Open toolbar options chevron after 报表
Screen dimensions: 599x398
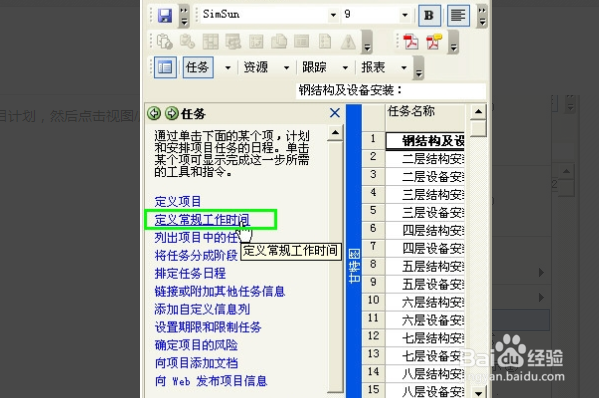point(419,68)
